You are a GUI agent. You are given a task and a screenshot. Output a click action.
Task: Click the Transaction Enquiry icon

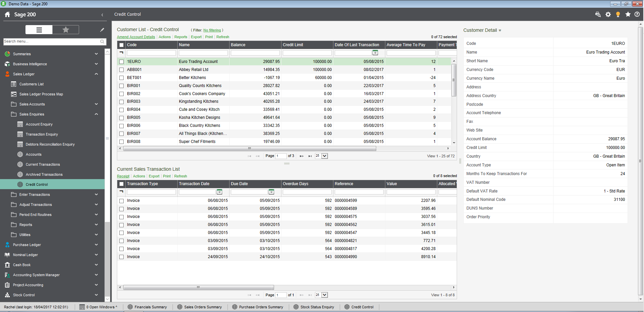pos(20,134)
